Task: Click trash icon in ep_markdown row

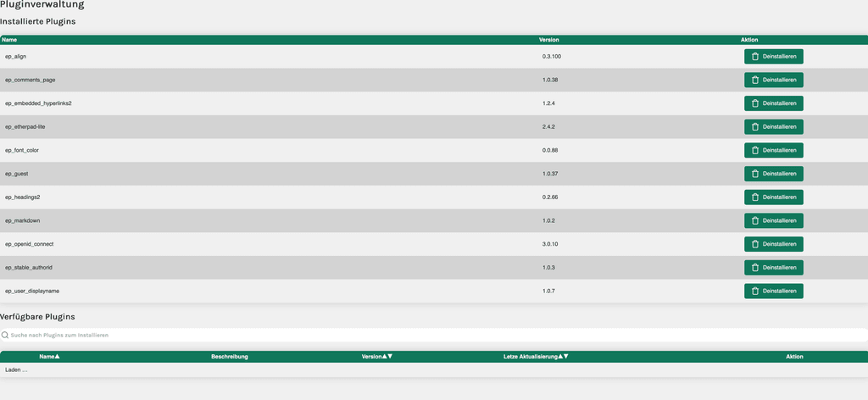Action: tap(755, 220)
